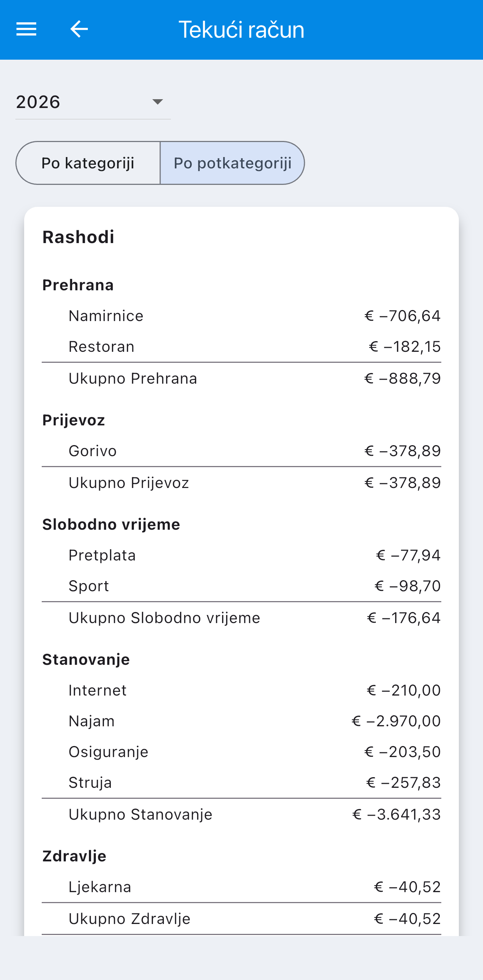Viewport: 483px width, 980px height.
Task: Select the Po potkategoriji segment
Action: click(232, 163)
